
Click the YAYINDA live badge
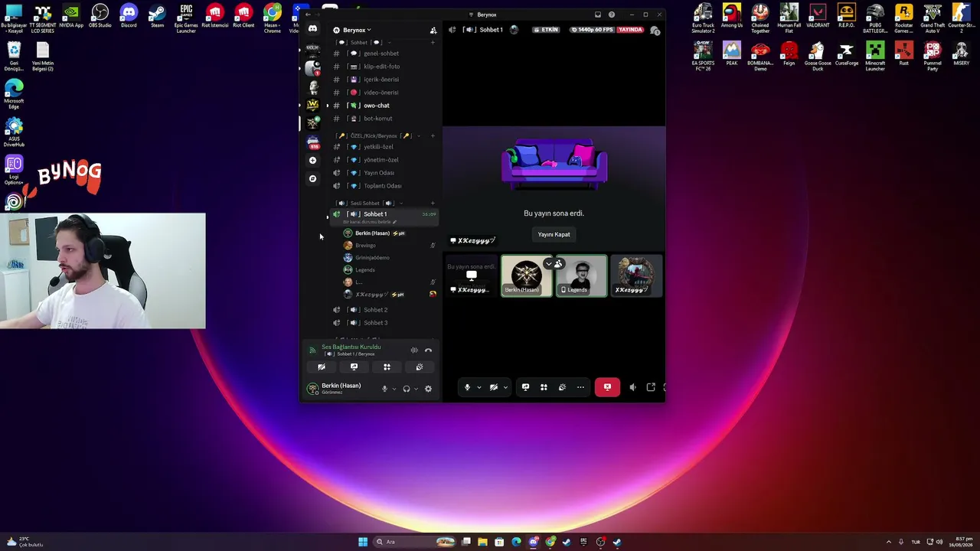coord(630,30)
